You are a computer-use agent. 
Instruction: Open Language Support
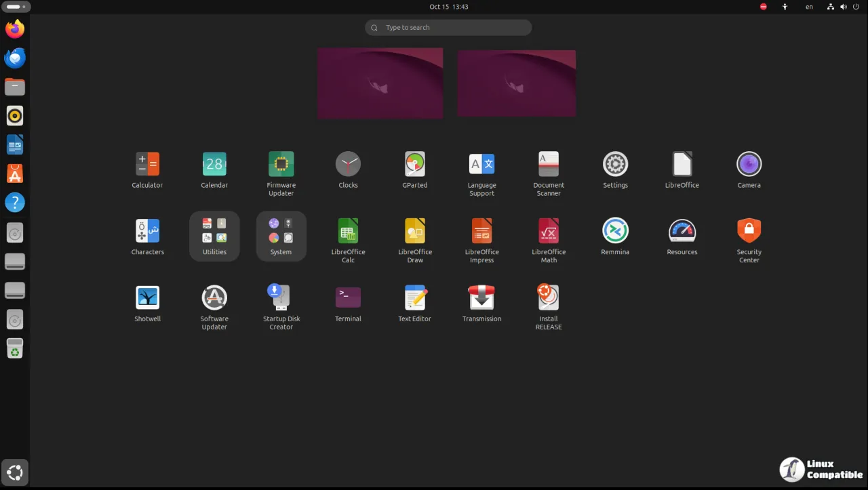pyautogui.click(x=482, y=164)
